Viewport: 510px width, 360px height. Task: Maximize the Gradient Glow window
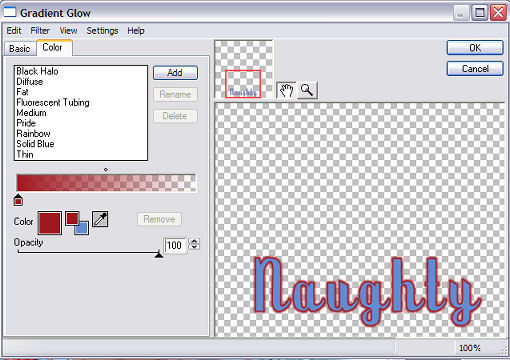480,13
